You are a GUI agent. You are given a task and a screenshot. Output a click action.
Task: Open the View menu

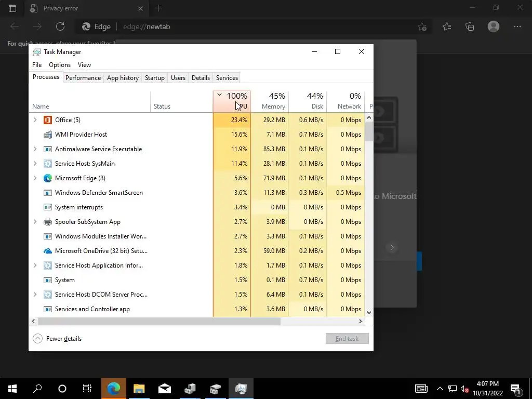tap(84, 65)
